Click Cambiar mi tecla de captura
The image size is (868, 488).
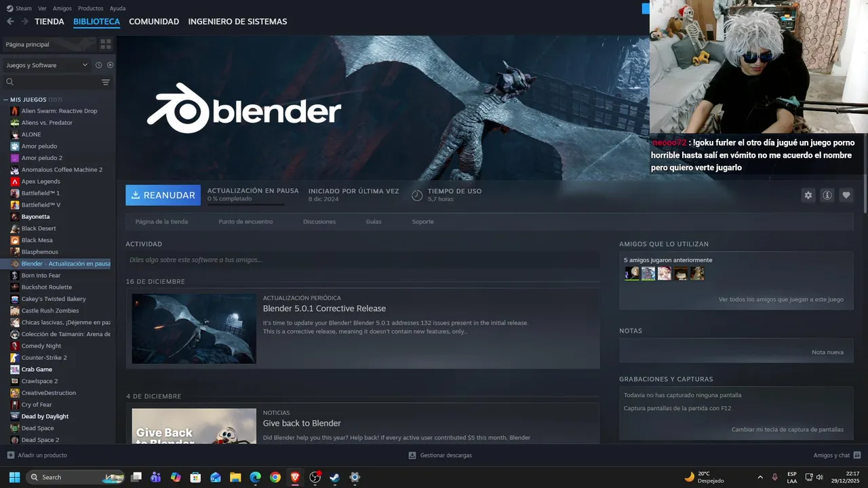[787, 430]
